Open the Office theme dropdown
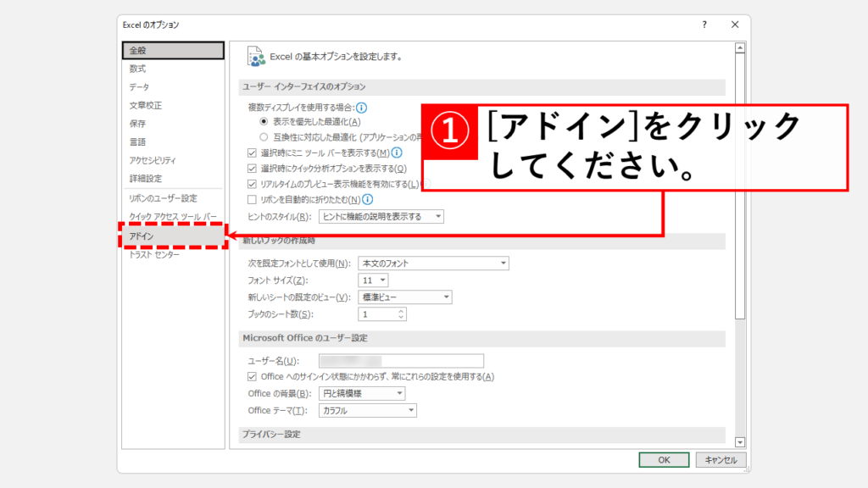The height and width of the screenshot is (488, 868). pyautogui.click(x=367, y=411)
